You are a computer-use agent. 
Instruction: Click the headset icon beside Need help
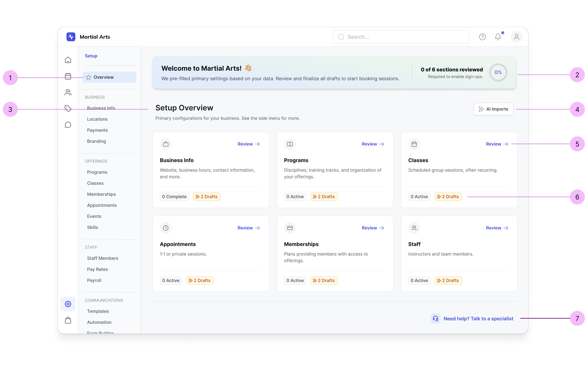click(435, 319)
